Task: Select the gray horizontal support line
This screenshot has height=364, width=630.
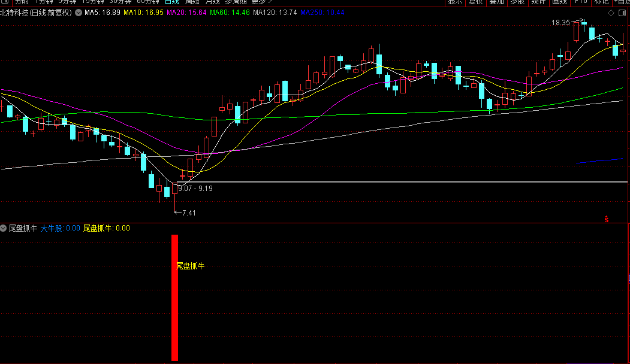Action: coord(402,182)
